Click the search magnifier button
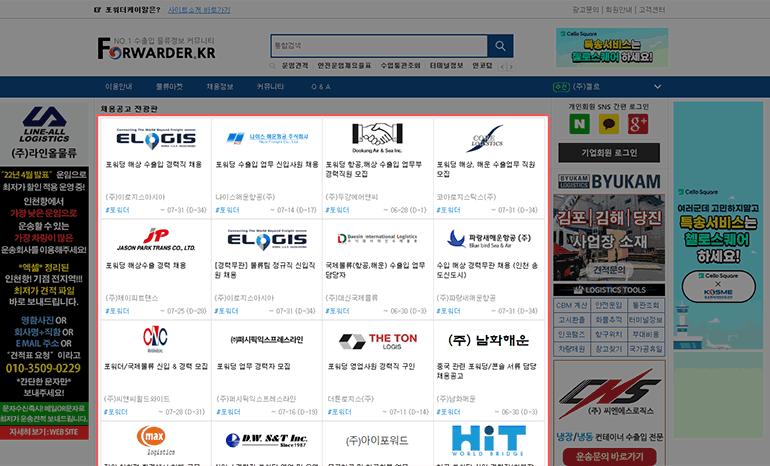The image size is (770, 466). (500, 46)
